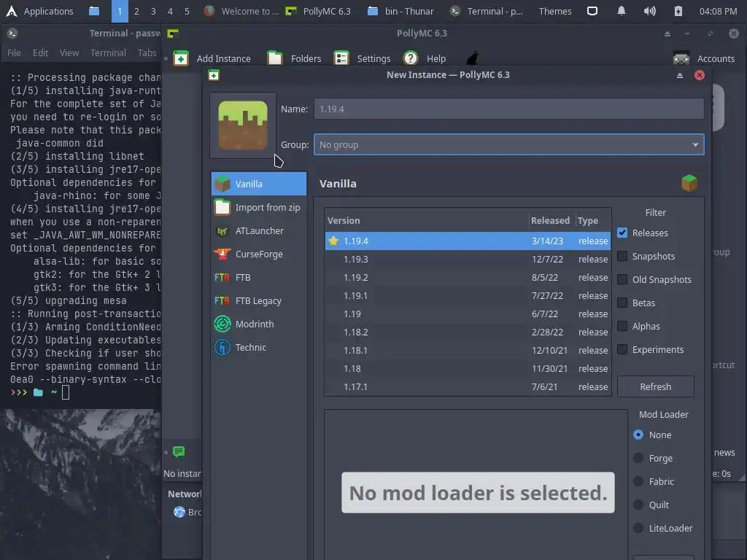Open the Themes item in the panel
The image size is (747, 560).
click(x=555, y=11)
